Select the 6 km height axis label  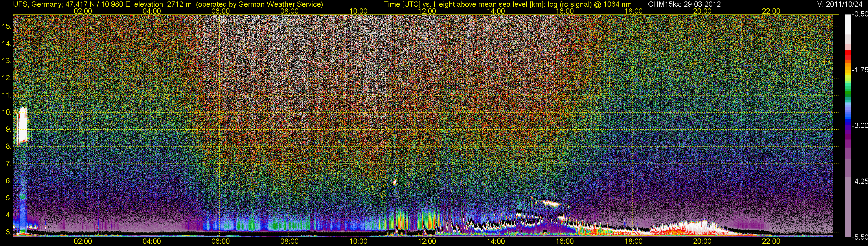[x=8, y=181]
